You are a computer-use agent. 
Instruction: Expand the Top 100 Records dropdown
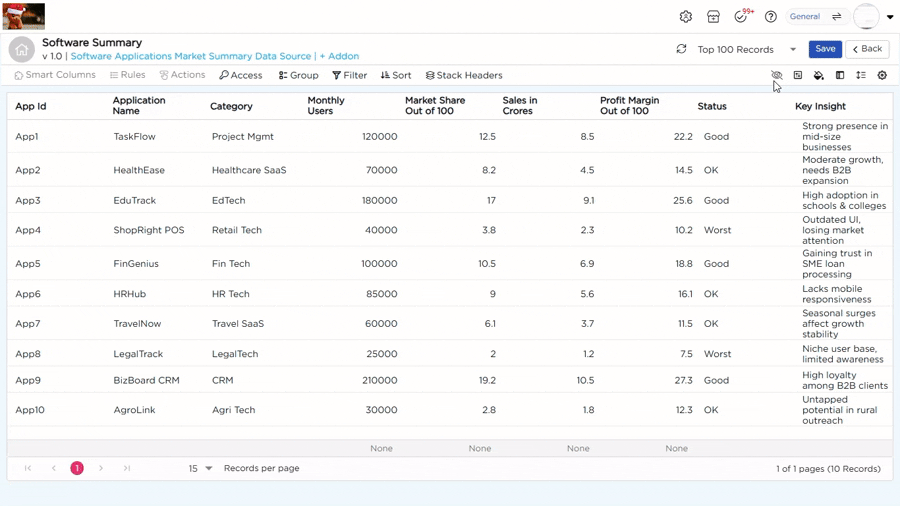(793, 49)
